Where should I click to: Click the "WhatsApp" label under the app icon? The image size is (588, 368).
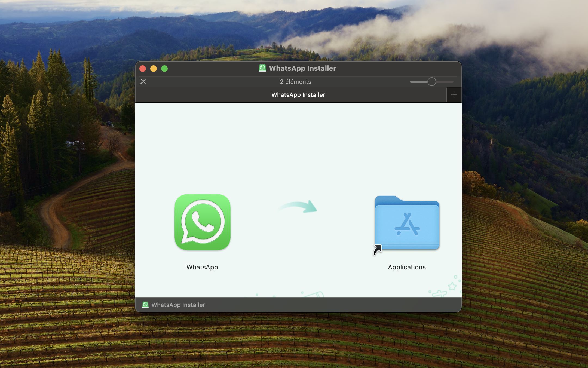pos(202,267)
